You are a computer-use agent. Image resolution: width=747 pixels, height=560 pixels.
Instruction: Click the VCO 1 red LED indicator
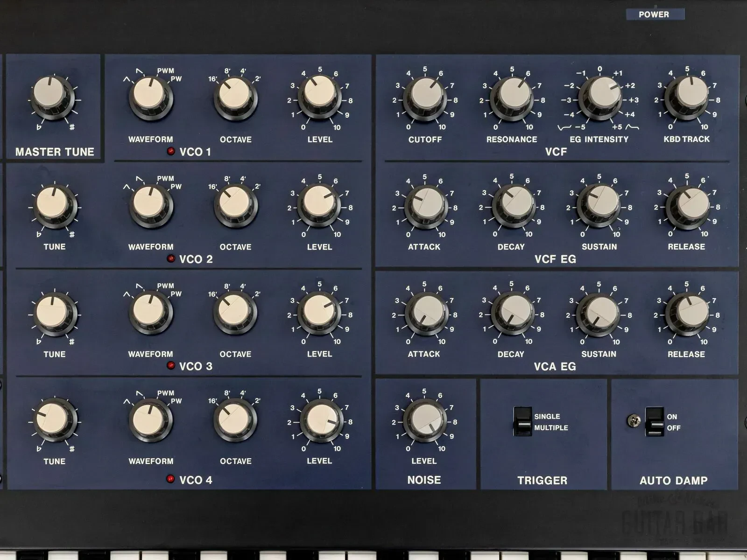(x=171, y=151)
